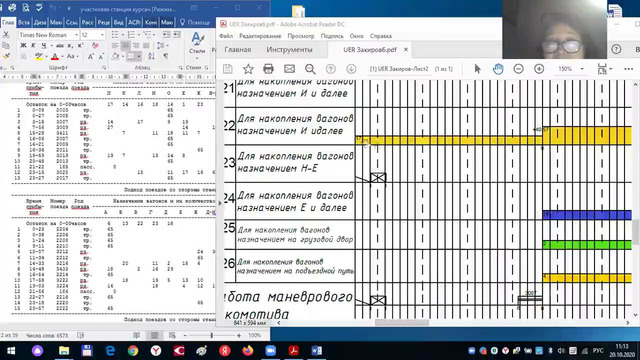Click previous page up arrow in Acrobat
Image resolution: width=640 pixels, height=360 pixels.
point(331,69)
